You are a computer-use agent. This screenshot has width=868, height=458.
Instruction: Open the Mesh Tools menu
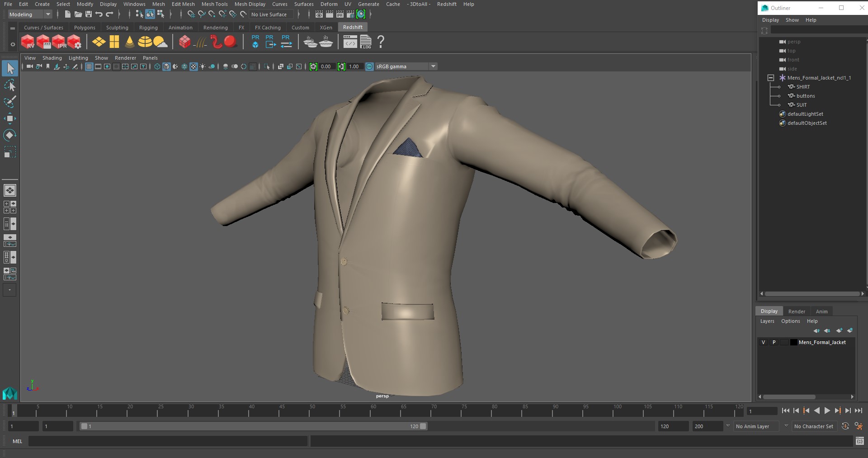(214, 4)
